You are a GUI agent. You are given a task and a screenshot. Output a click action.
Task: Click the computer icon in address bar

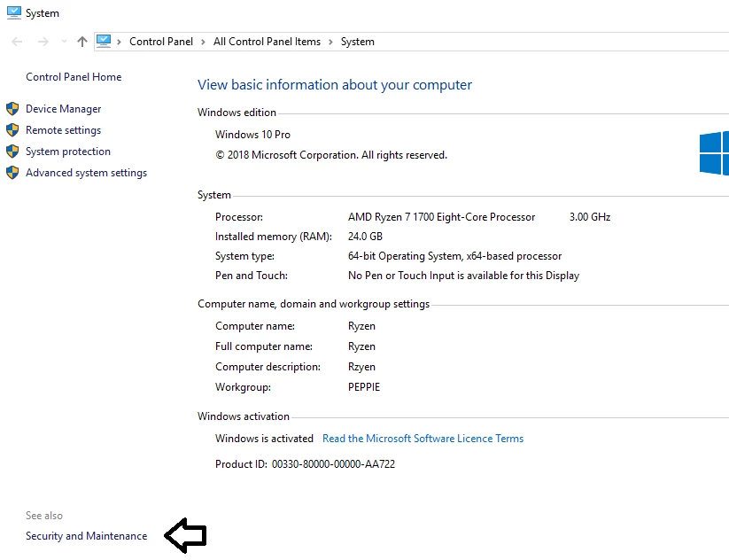click(104, 42)
